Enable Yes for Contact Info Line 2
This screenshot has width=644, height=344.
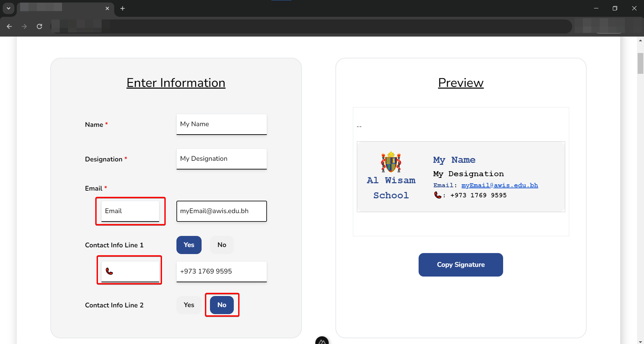[x=189, y=305]
